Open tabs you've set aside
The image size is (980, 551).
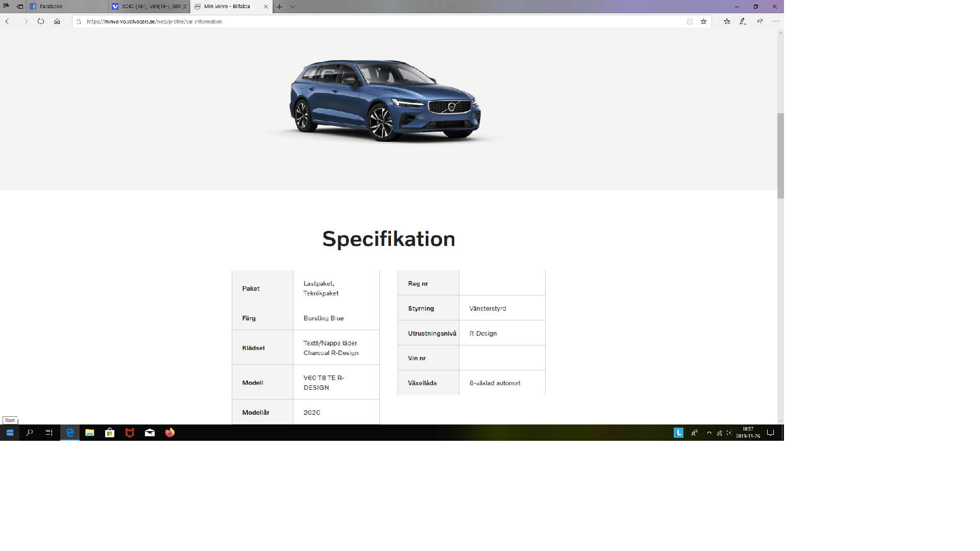coord(6,6)
